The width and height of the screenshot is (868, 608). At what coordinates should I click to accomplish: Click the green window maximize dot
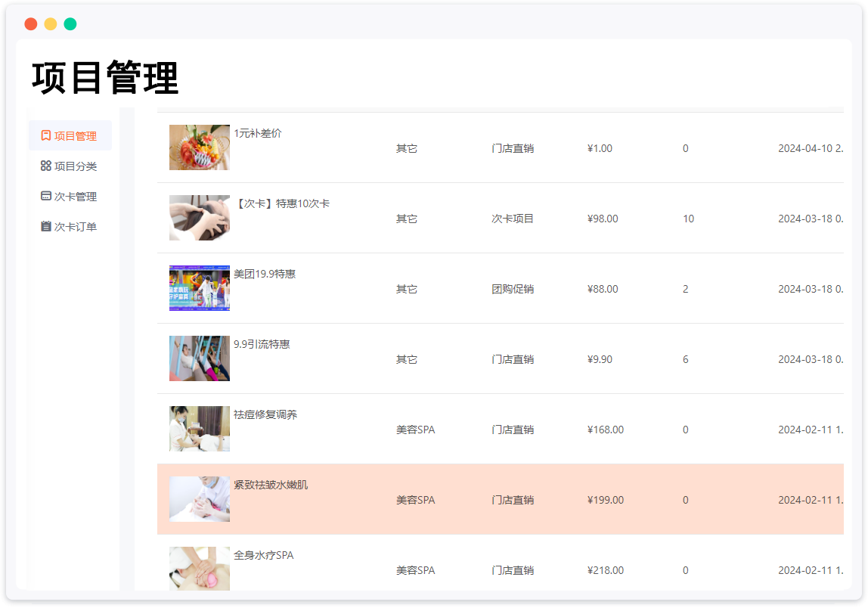pyautogui.click(x=70, y=24)
